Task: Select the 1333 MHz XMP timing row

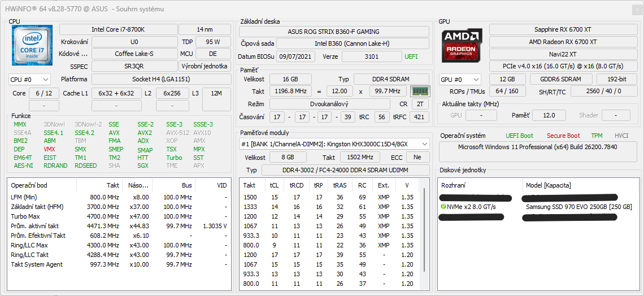Action: pos(329,207)
